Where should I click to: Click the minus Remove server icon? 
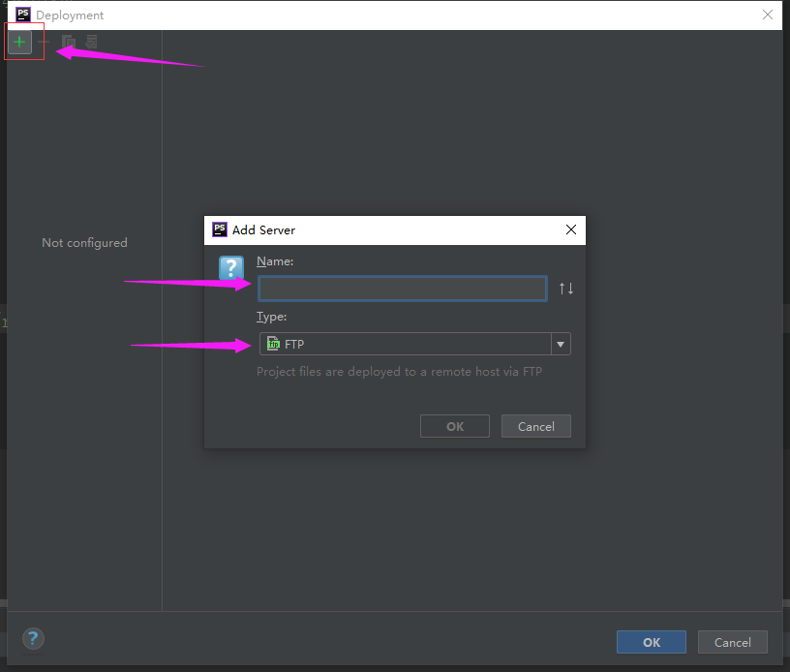[x=44, y=42]
